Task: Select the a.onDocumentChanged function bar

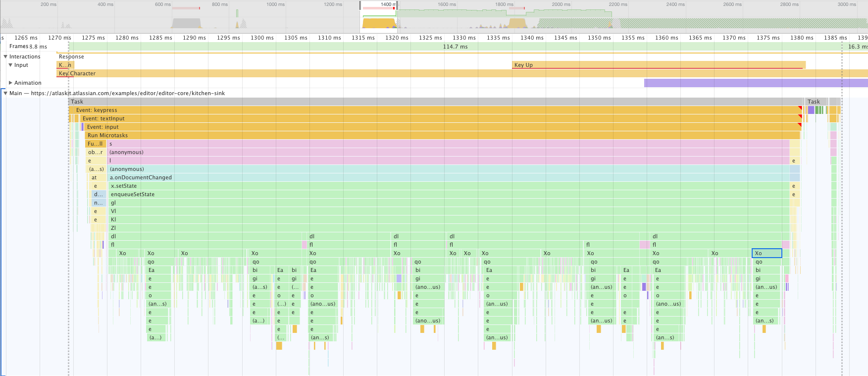Action: (x=396, y=177)
